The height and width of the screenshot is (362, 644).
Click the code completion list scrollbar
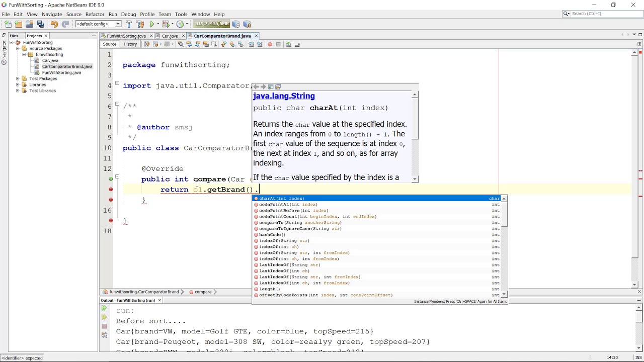click(504, 246)
